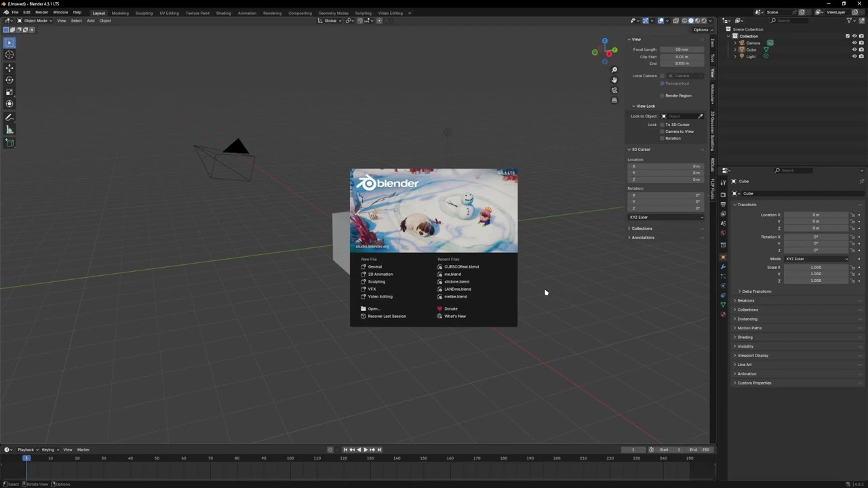868x488 pixels.
Task: Click frame 100 on the timeline
Action: coord(290,459)
